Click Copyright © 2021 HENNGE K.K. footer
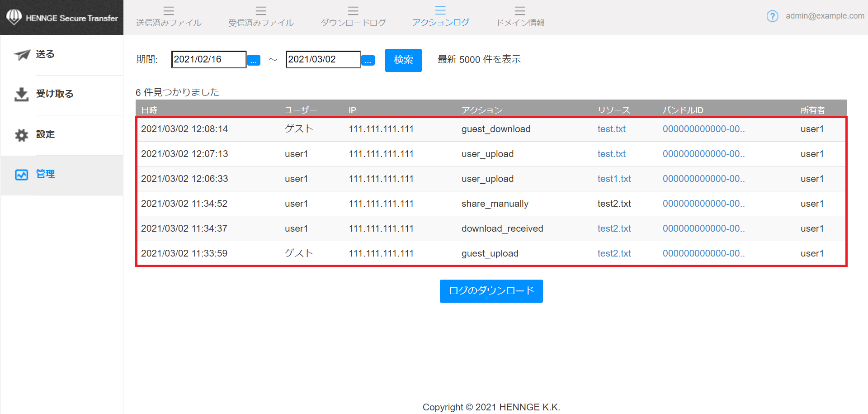Screen dimensions: 868x414 point(491,407)
